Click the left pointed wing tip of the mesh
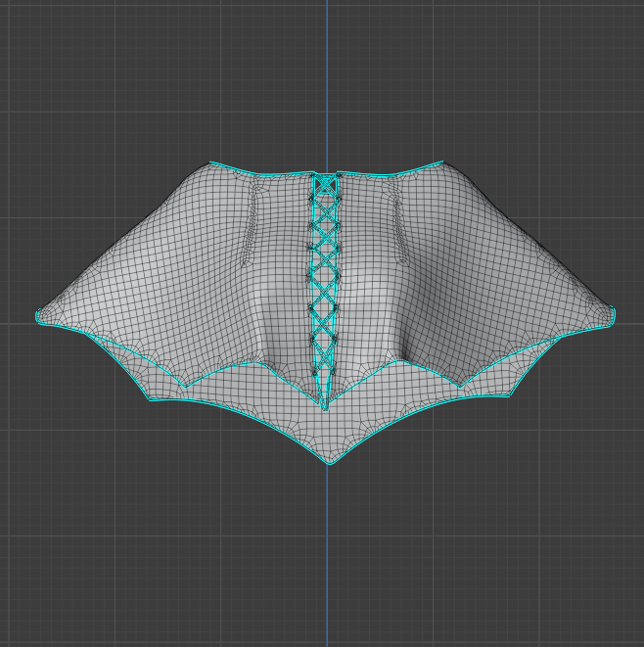The height and width of the screenshot is (647, 644). (38, 315)
